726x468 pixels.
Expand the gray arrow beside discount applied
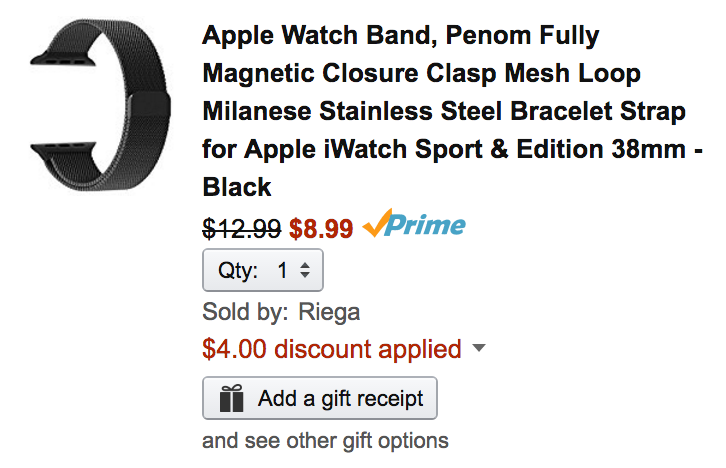[x=478, y=349]
